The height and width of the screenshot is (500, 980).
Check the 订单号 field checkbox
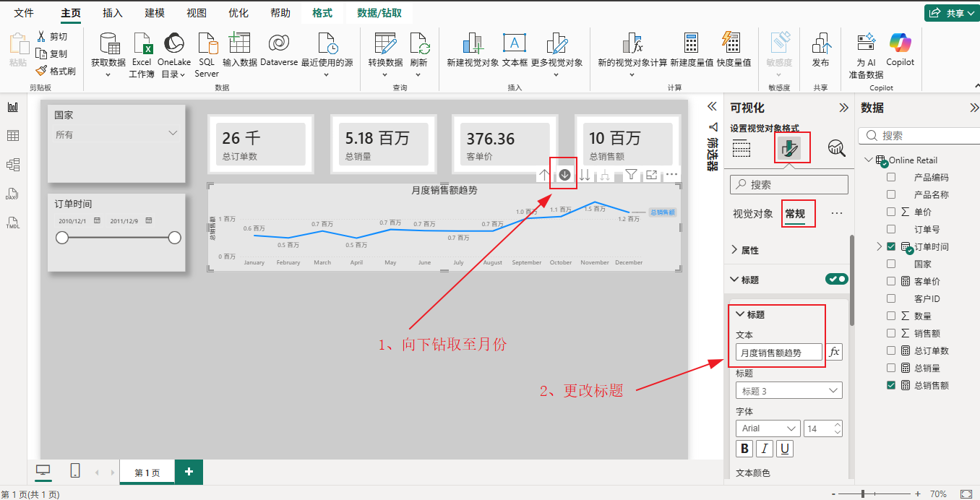[x=891, y=229]
